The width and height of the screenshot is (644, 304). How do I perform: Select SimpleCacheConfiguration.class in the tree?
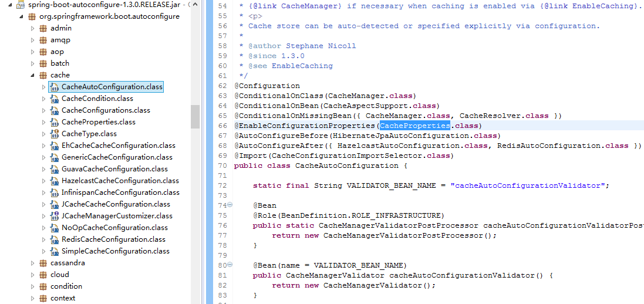(x=116, y=251)
